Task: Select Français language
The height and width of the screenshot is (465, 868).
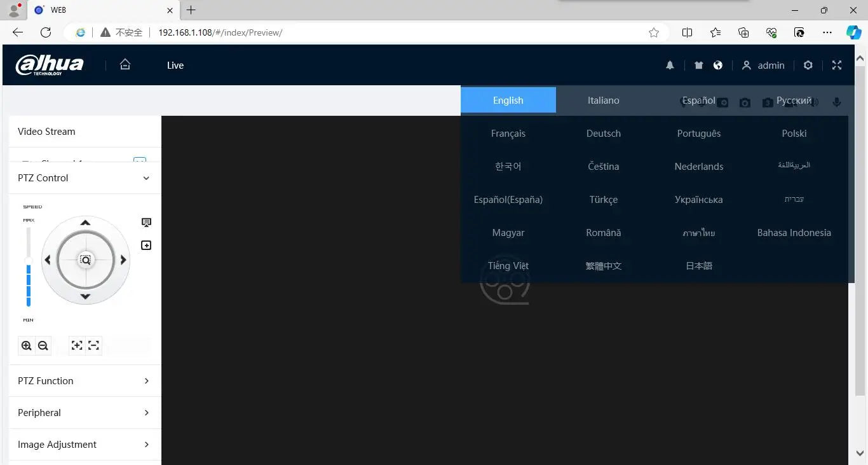Action: click(508, 133)
